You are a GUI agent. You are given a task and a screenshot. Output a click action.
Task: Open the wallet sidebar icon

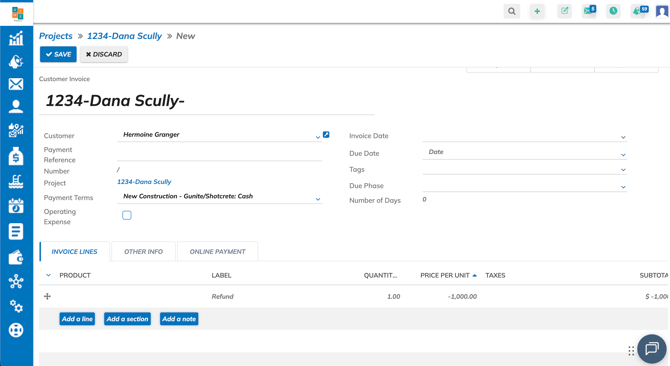(16, 258)
